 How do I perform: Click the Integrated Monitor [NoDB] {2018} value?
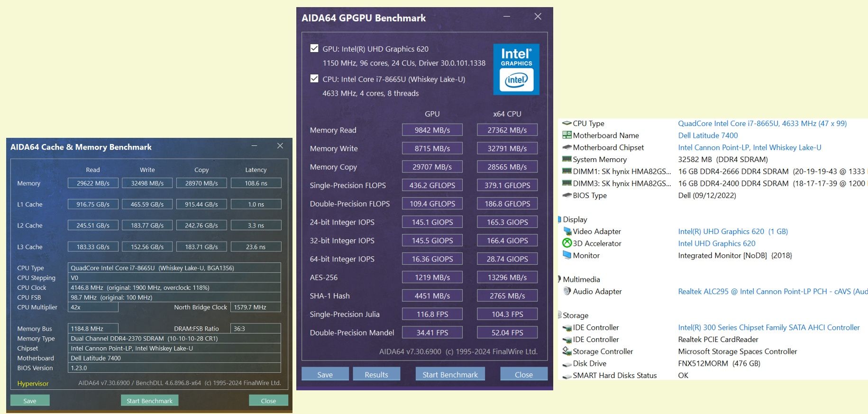coord(735,255)
